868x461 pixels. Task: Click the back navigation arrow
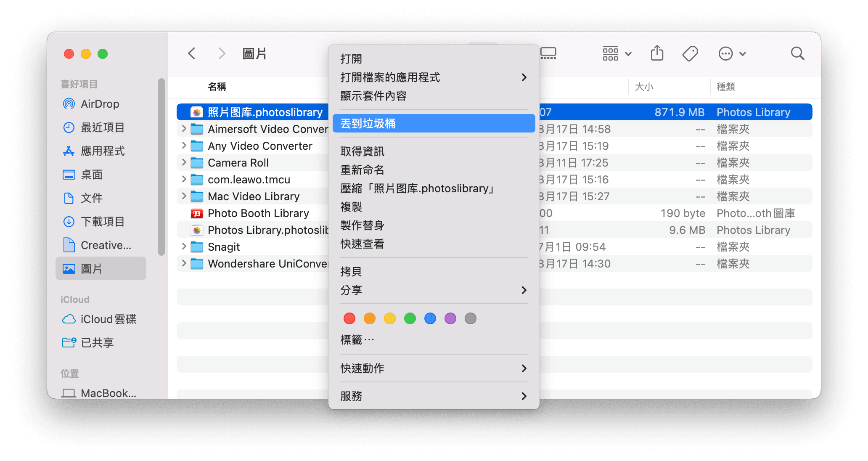coord(192,53)
